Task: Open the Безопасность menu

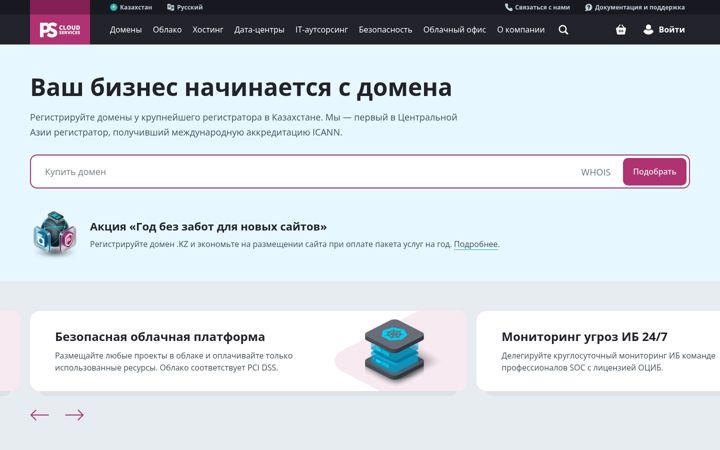Action: [385, 30]
